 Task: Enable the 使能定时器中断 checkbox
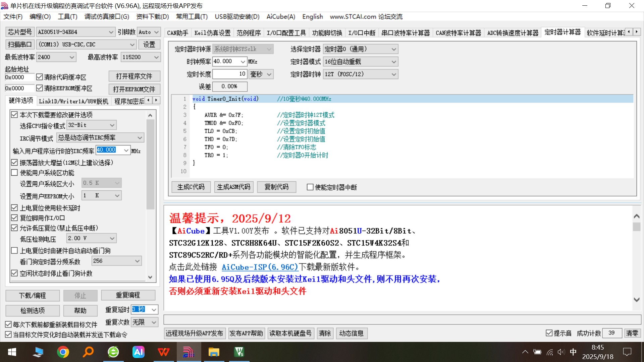tap(310, 187)
